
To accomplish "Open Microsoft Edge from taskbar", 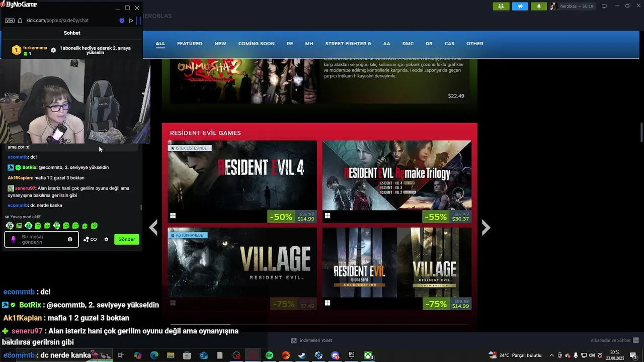I will tap(154, 355).
